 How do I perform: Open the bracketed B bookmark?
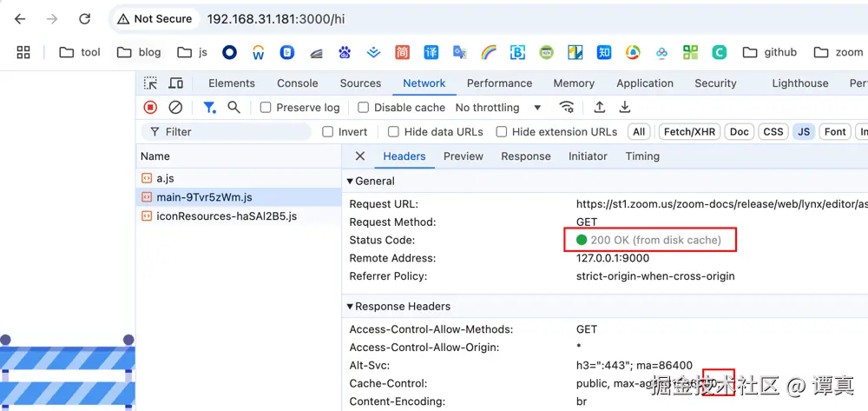(517, 53)
